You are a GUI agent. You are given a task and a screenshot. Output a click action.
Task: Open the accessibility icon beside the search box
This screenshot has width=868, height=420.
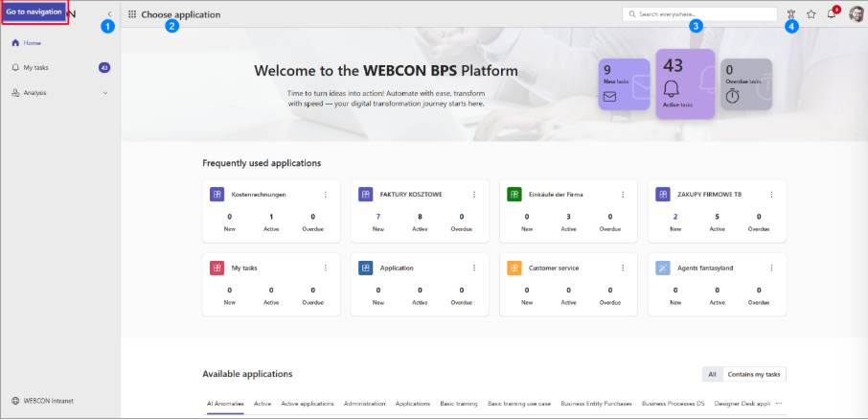(790, 14)
